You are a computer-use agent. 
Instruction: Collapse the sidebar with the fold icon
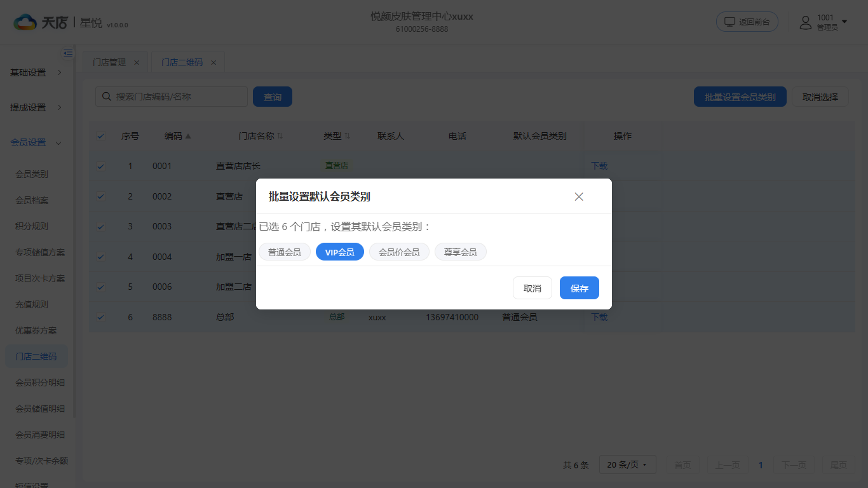coord(68,53)
